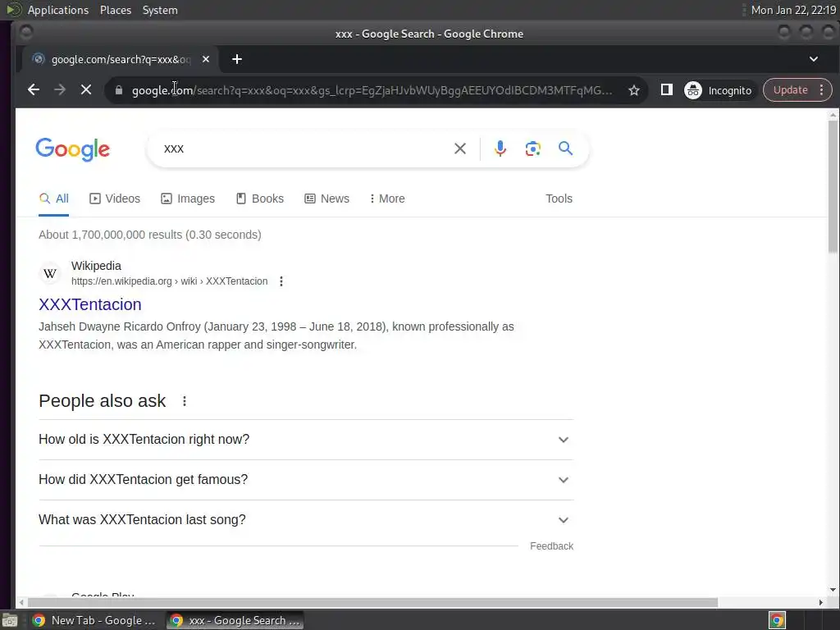Click the en.wikipedia.org URL breadcrumb

[169, 281]
